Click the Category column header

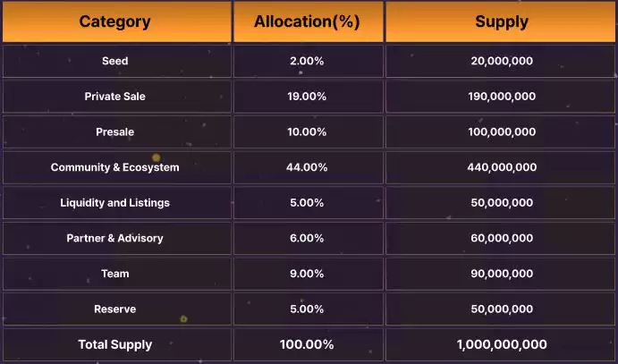tap(114, 21)
